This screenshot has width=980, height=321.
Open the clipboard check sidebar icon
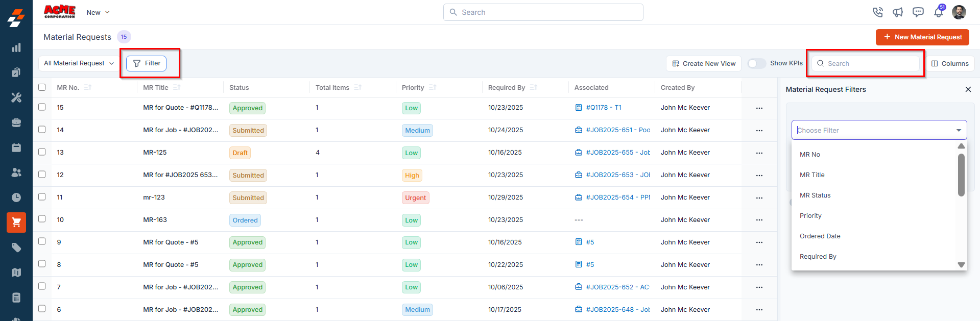tap(16, 72)
